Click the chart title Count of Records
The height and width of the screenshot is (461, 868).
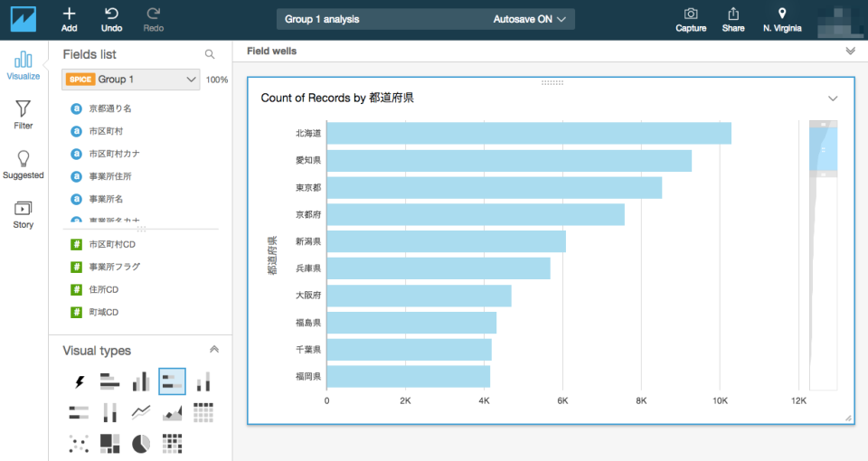(x=337, y=98)
